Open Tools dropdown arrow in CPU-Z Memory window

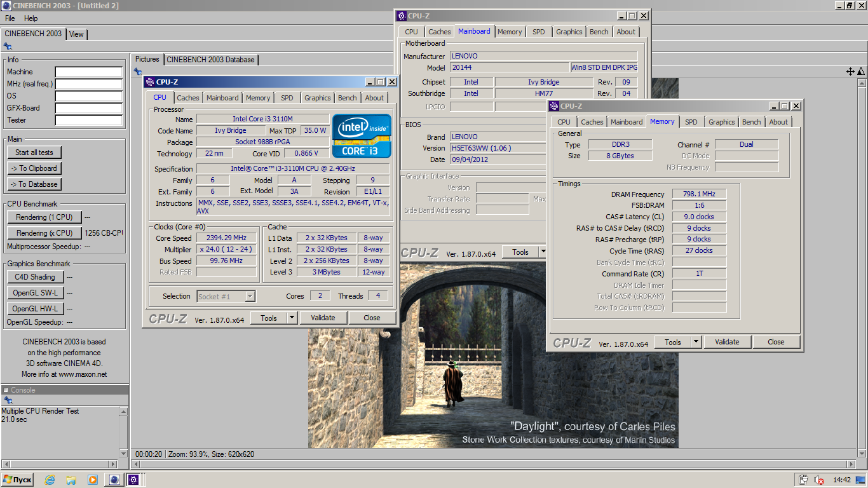click(x=696, y=342)
